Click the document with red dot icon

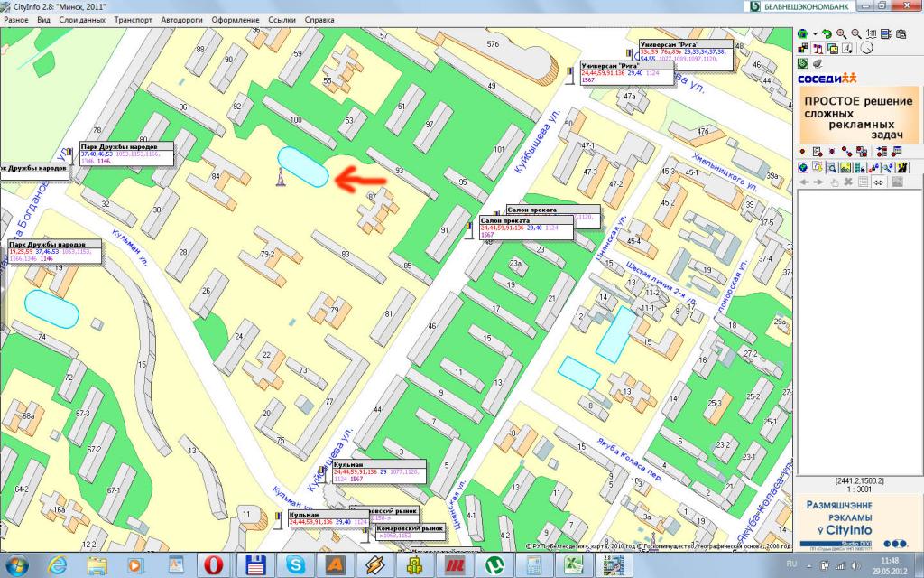point(818,152)
